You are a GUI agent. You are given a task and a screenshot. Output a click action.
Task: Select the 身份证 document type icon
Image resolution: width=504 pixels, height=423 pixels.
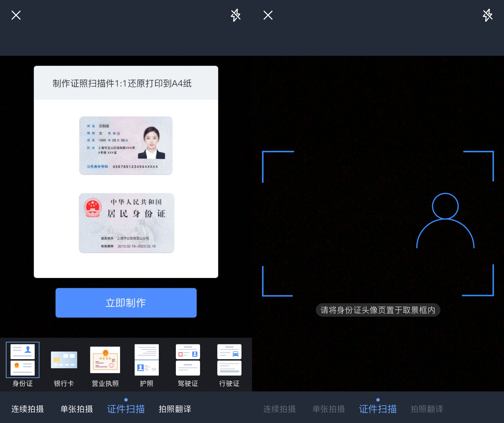click(23, 360)
